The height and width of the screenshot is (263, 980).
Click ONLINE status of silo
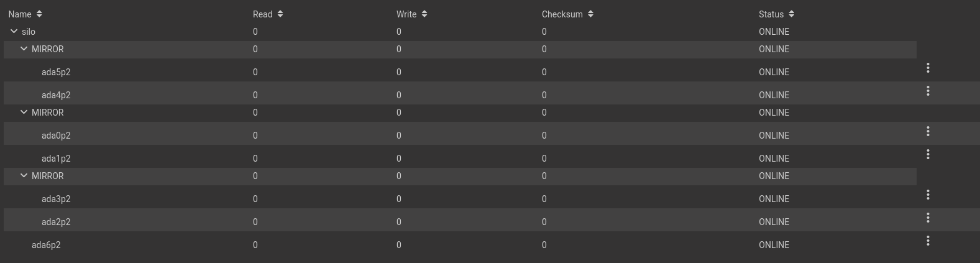[x=774, y=32]
